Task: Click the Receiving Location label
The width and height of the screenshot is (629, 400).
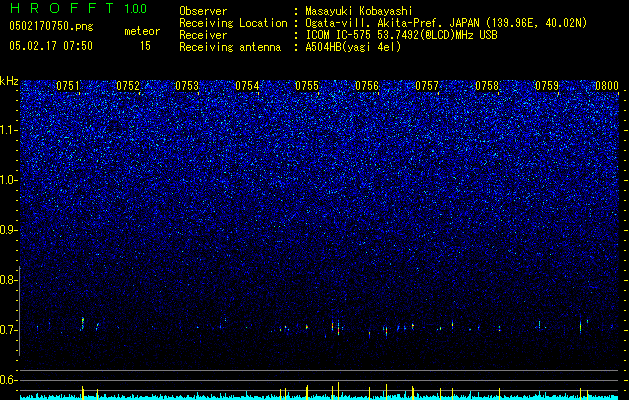Action: (233, 23)
